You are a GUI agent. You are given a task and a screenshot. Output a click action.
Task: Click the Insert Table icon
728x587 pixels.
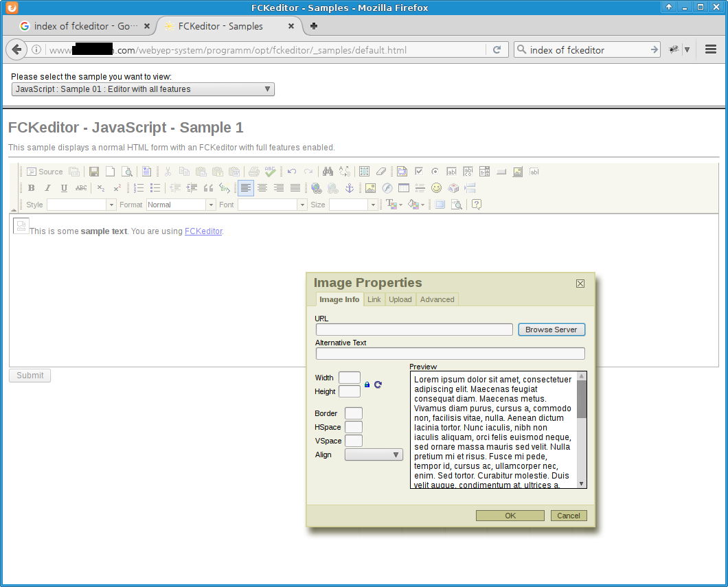click(x=403, y=188)
